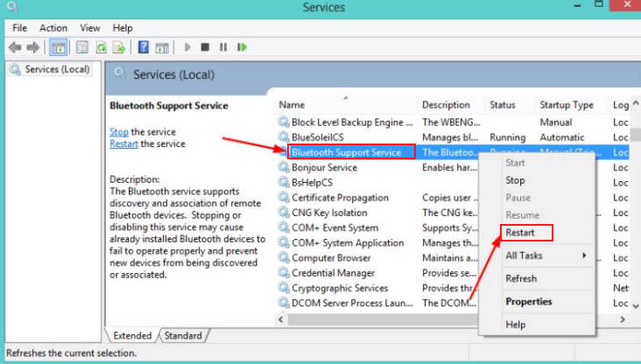
Task: Select the Block Level Backup Engine row name
Action: coord(352,122)
